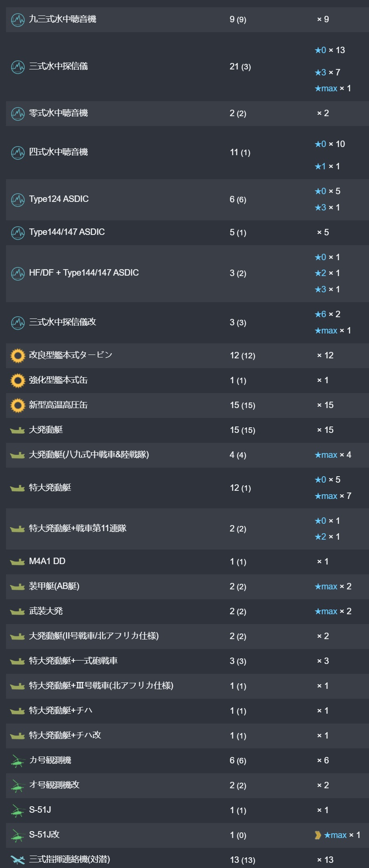Image resolution: width=369 pixels, height=868 pixels.
Task: Click the ★3 × 7 entry for 三式水中探信儀
Action: pyautogui.click(x=327, y=72)
